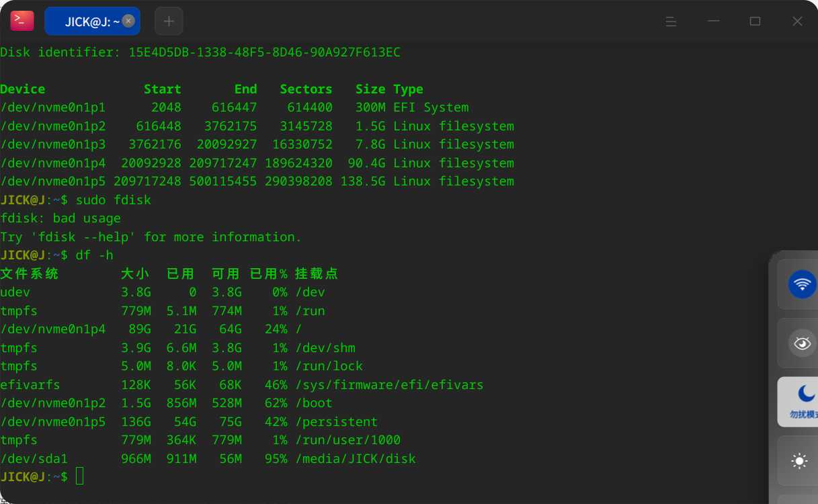
Task: Click the 'sudo fdisk' command text
Action: [114, 200]
